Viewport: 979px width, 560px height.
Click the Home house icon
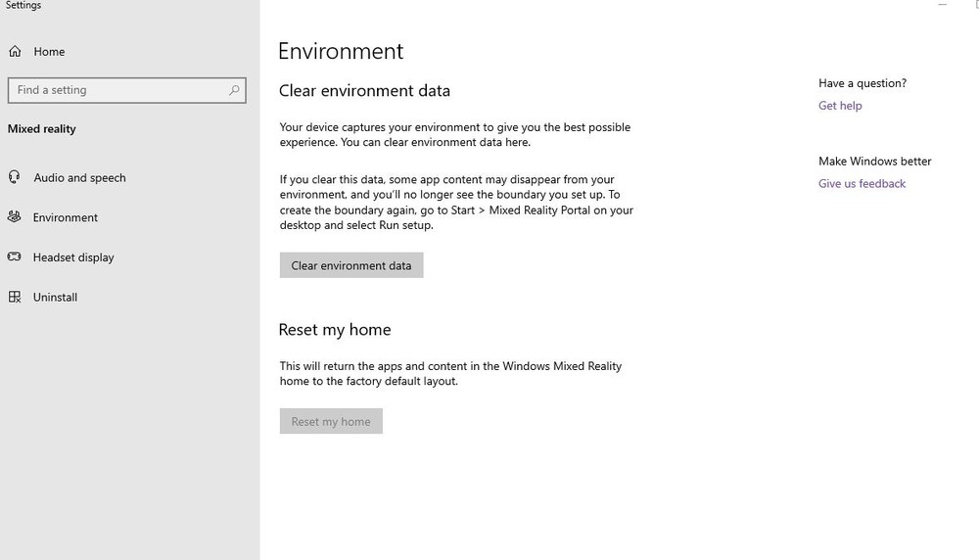coord(15,52)
